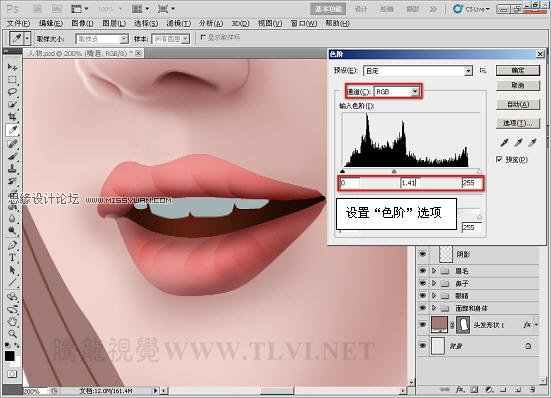Select the Rectangular Marquee tool
This screenshot has height=398, width=551.
[12, 79]
